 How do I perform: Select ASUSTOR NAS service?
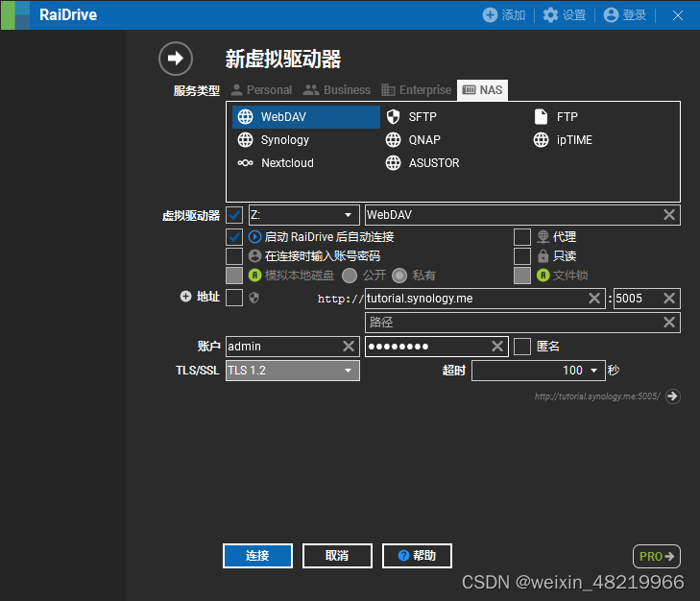tap(422, 163)
